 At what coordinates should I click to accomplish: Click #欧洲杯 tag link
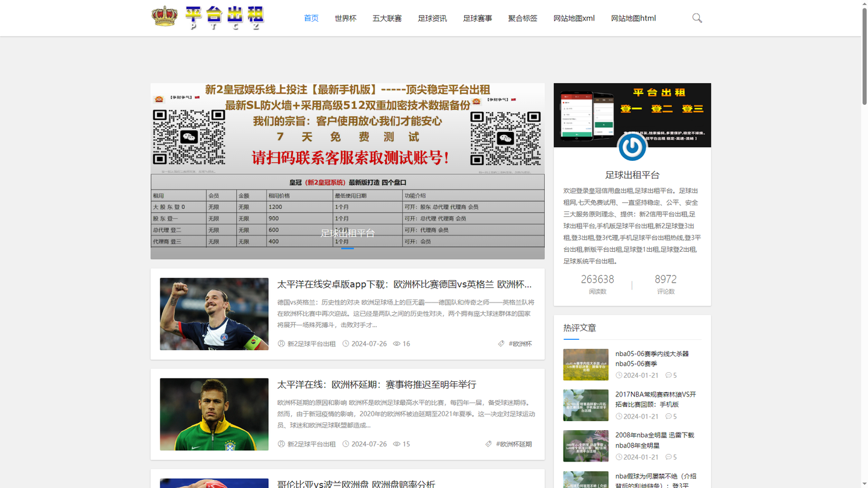coord(520,343)
